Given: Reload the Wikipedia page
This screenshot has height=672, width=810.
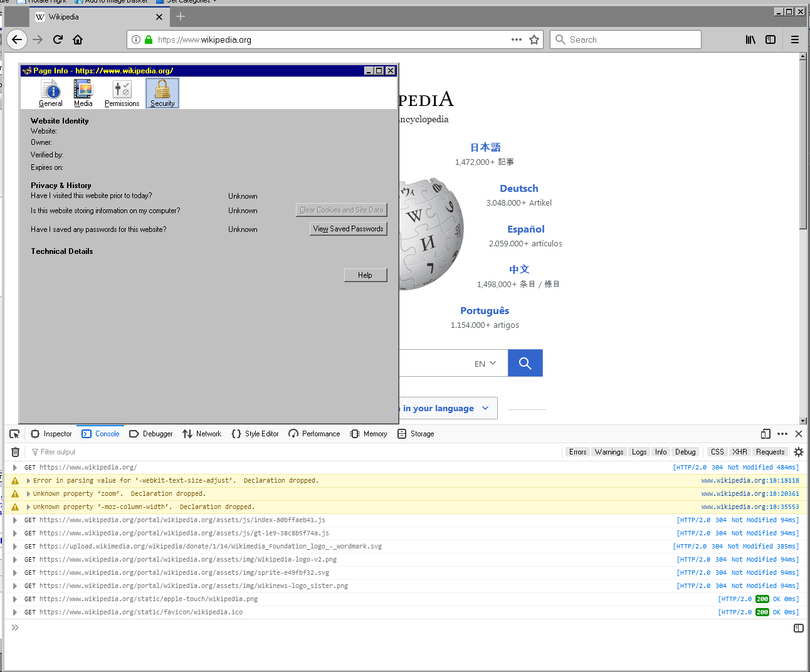Looking at the screenshot, I should 58,39.
